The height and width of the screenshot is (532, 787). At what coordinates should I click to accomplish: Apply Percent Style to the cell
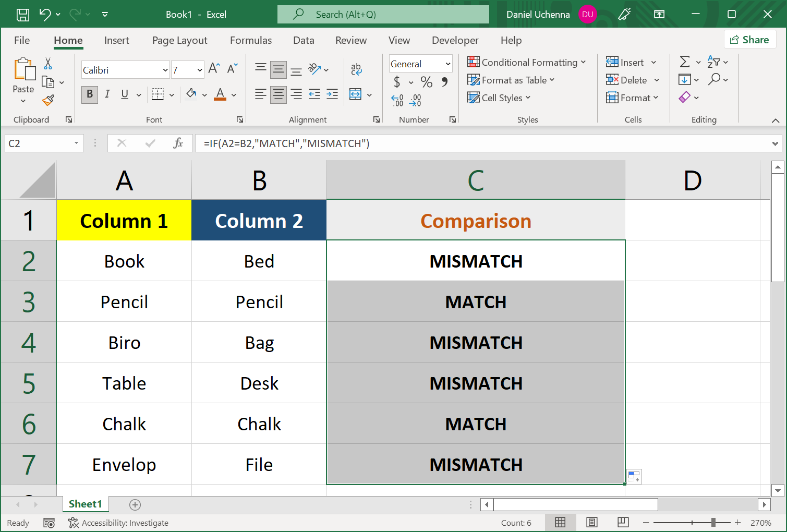pos(426,82)
